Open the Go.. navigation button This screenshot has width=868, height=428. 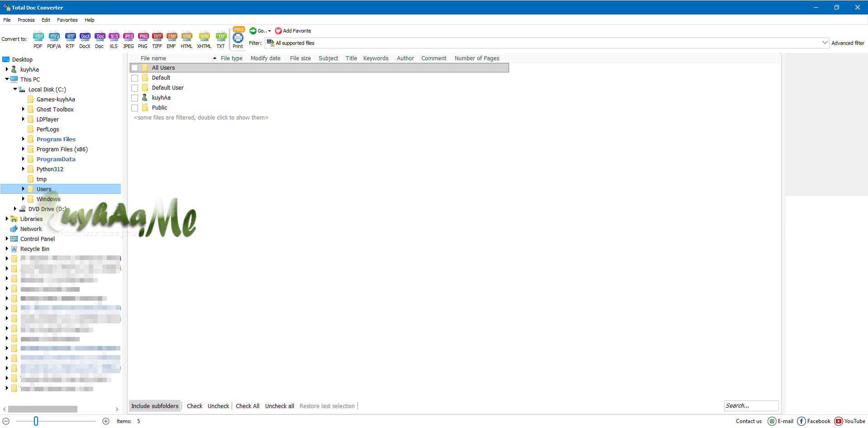[260, 31]
